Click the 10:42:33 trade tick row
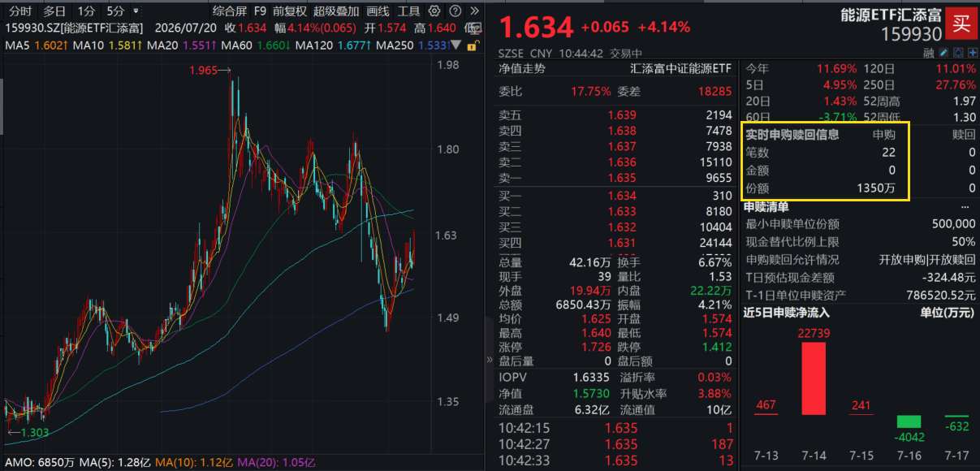The width and height of the screenshot is (980, 471). pyautogui.click(x=615, y=460)
